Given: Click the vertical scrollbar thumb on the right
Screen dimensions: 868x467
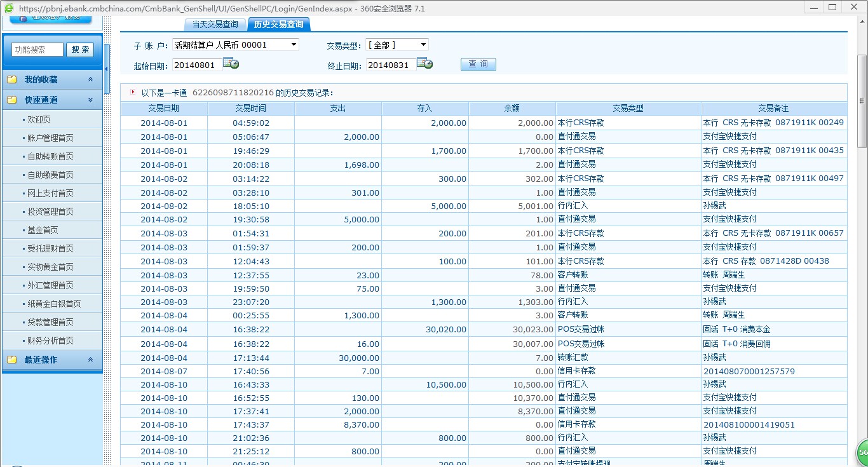Looking at the screenshot, I should 862,102.
